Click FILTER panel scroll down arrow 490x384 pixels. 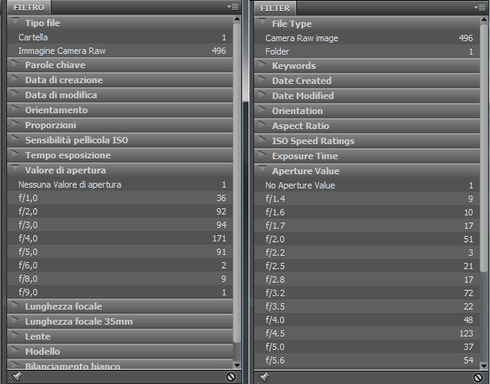484,366
